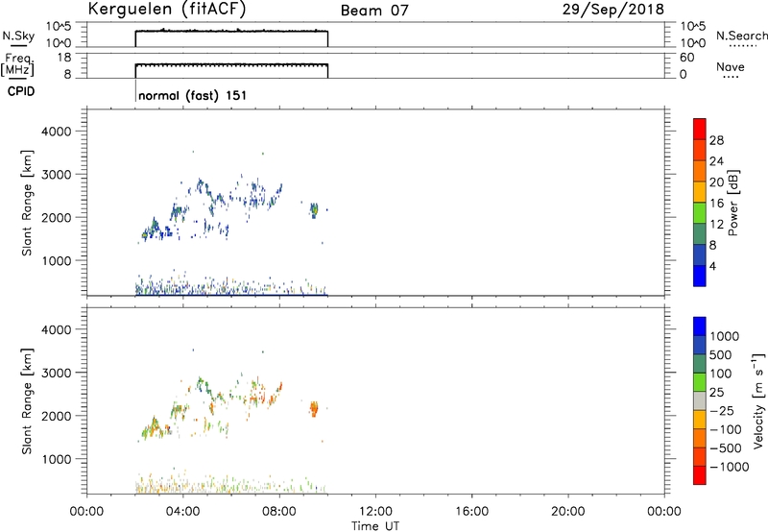Select the N.Search legend label
768x532 pixels.
coord(742,36)
